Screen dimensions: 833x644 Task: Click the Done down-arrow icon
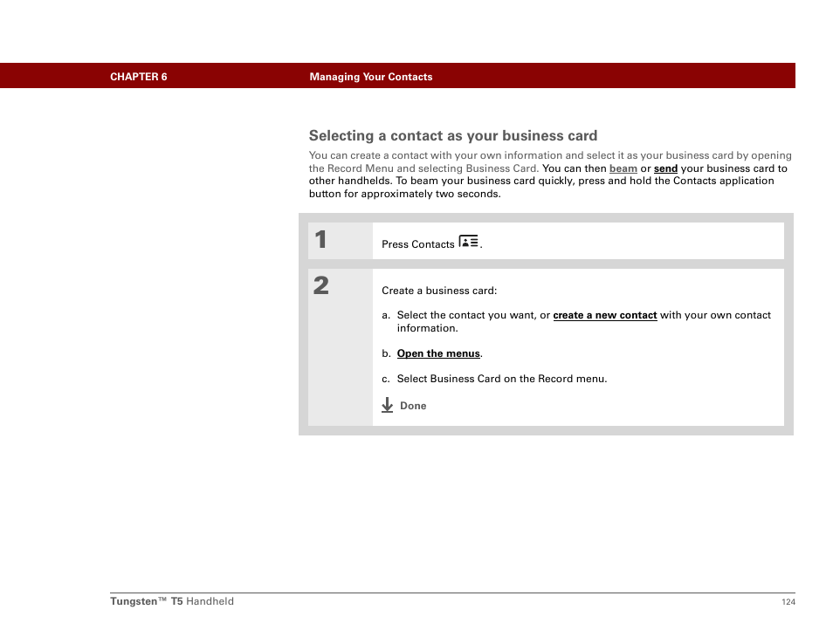[388, 405]
